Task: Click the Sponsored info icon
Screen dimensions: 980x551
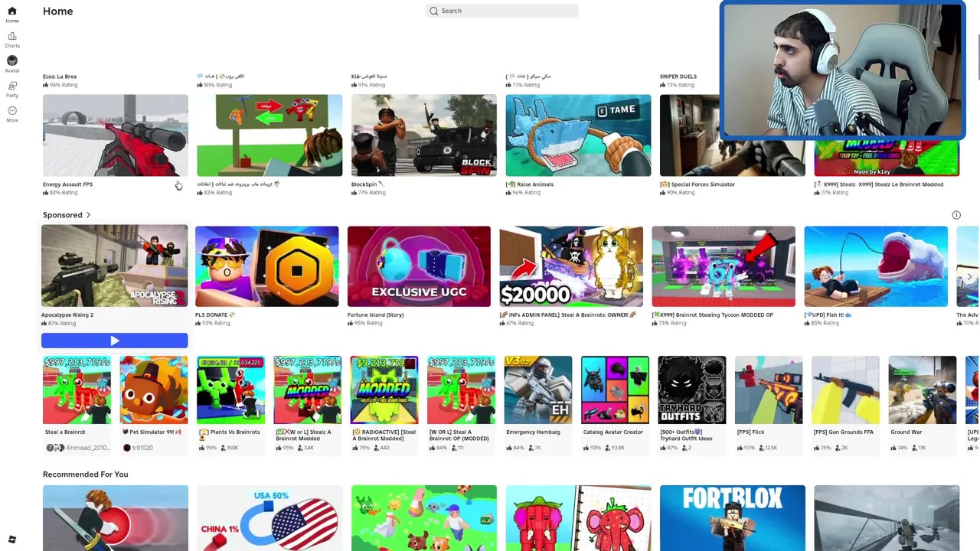Action: tap(956, 215)
